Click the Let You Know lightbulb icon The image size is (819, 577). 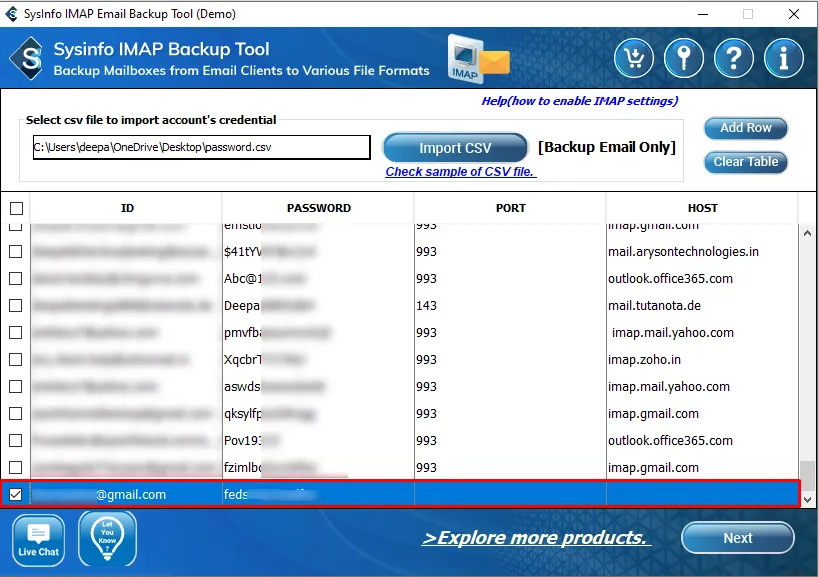[x=107, y=540]
